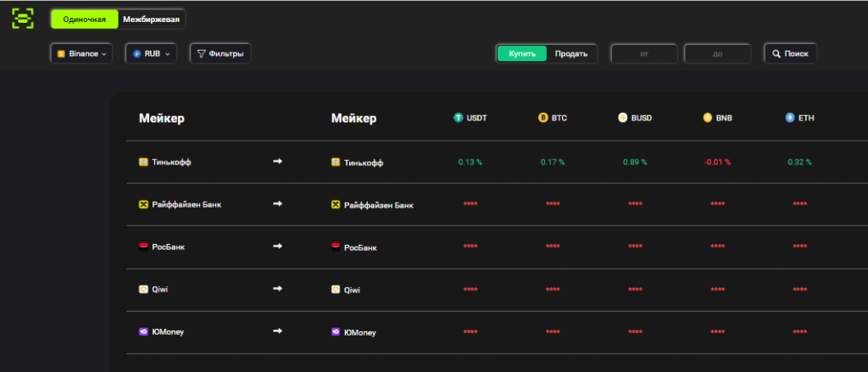Viewport: 868px width, 372px height.
Task: Click the ЮMoney icon in left column
Action: click(x=143, y=331)
